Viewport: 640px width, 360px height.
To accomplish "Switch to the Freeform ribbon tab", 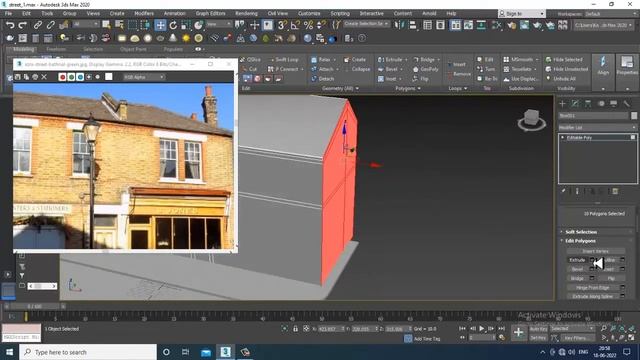I will tap(56, 49).
